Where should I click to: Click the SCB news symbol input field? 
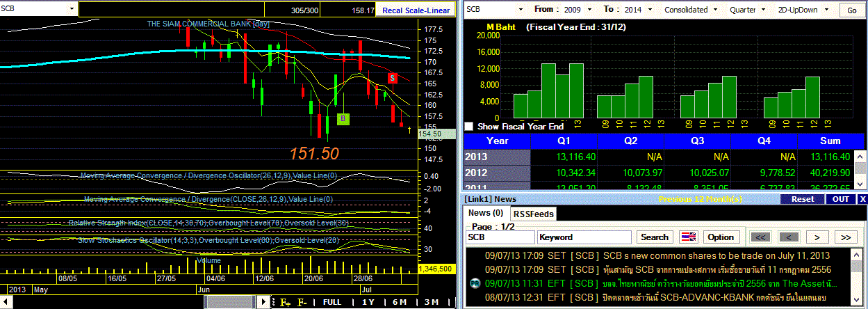(x=499, y=237)
